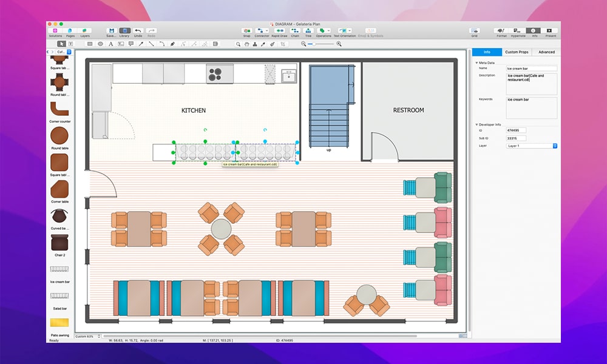Click the Tree layout icon

(308, 30)
